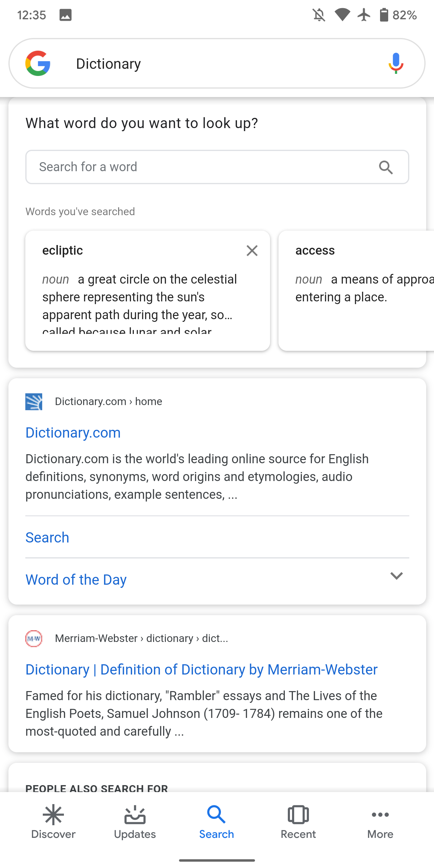Dismiss the ecliptic search history card
434x868 pixels.
coord(252,250)
